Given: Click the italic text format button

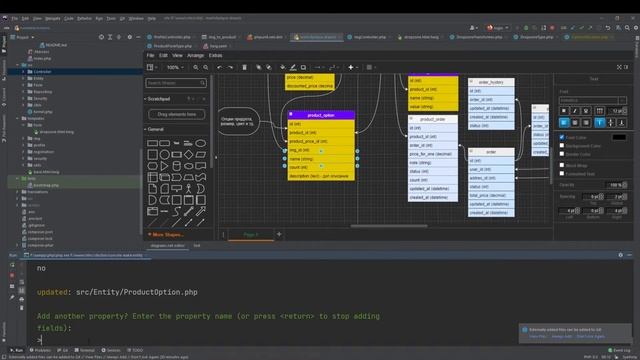Looking at the screenshot, I should [575, 111].
